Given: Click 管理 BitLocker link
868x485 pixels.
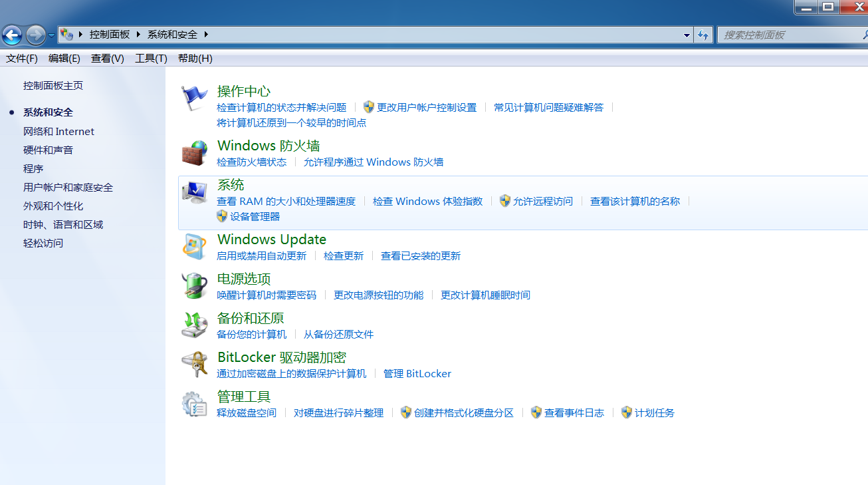Looking at the screenshot, I should (x=417, y=374).
